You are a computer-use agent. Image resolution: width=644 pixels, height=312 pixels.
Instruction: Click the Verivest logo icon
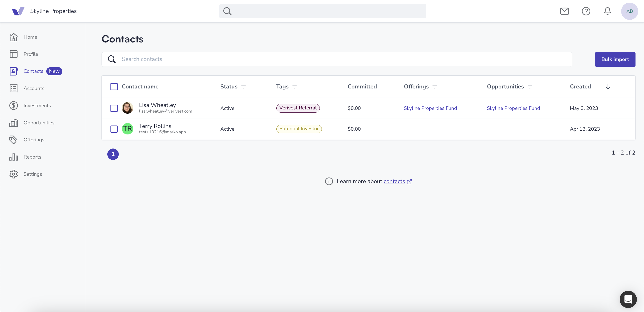point(18,11)
